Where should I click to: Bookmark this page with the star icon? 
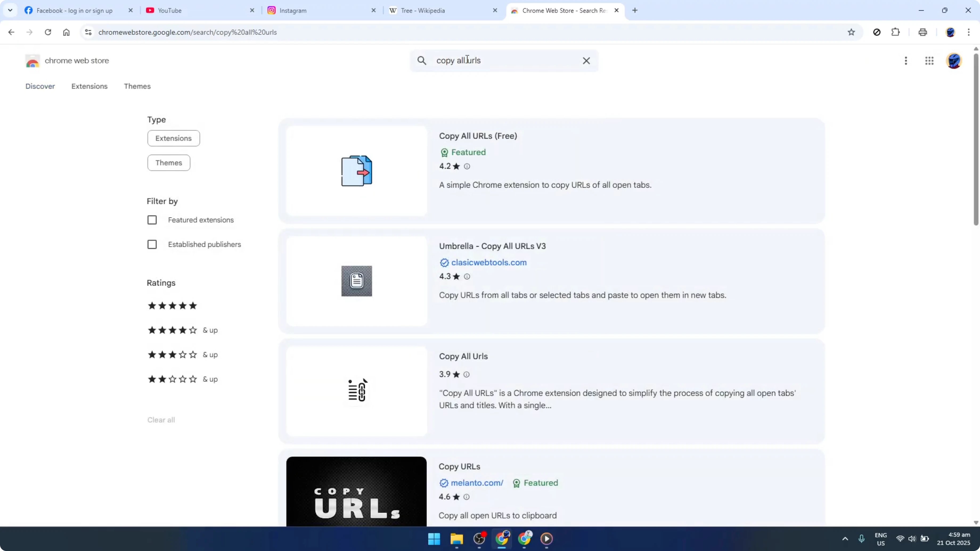tap(851, 32)
